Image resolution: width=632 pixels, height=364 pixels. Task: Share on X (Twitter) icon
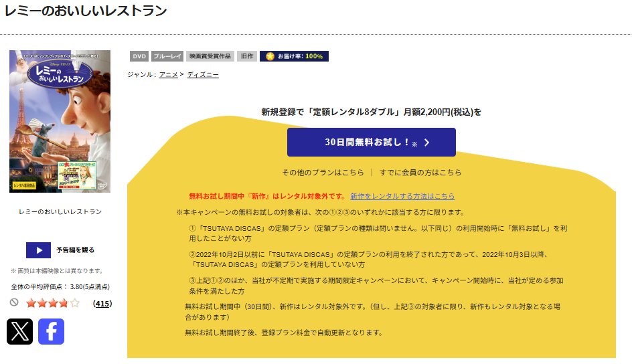[x=20, y=331]
